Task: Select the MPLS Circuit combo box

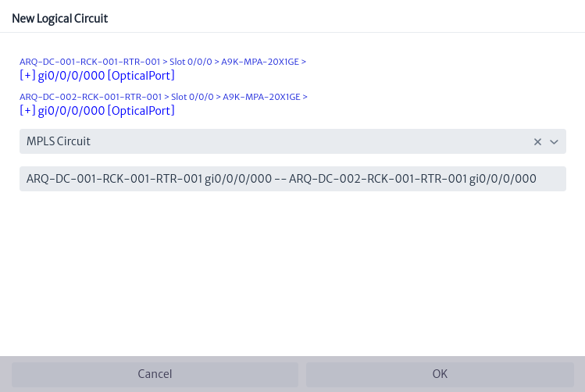Action: (292, 141)
